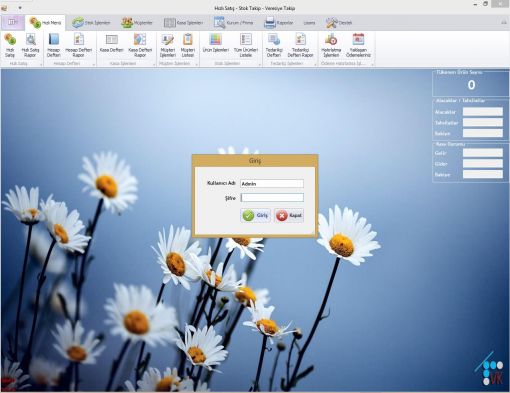The height and width of the screenshot is (393, 510).
Task: Switch to the Hızlı Menü tab
Action: tap(45, 23)
